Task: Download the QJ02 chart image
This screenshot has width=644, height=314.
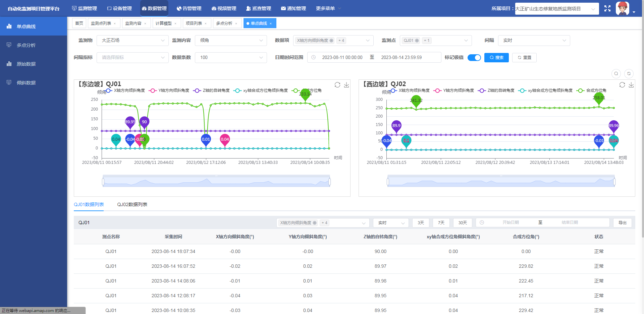Action: (631, 85)
